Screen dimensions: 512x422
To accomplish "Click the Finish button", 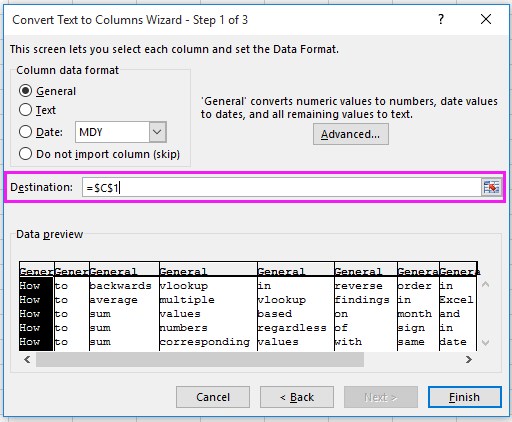I will click(x=465, y=397).
